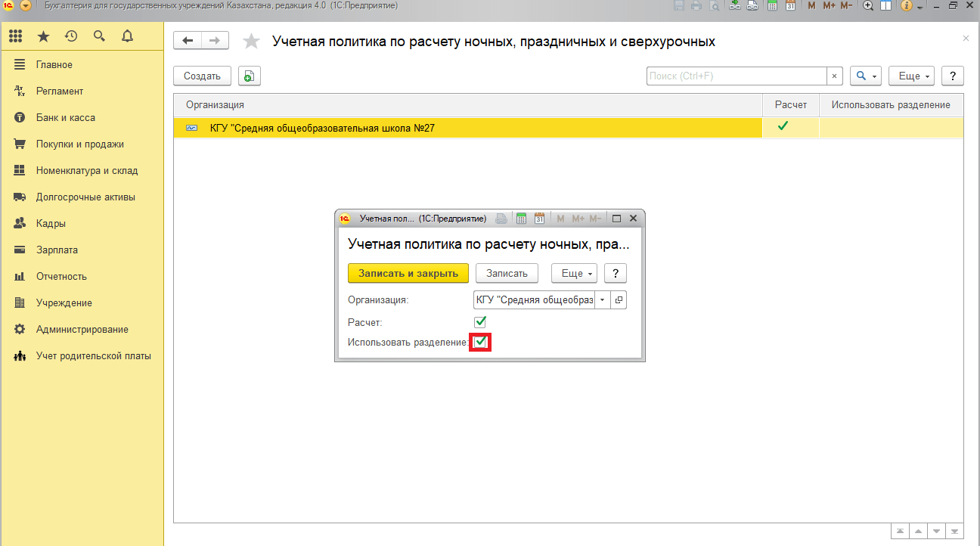Add the list page to favorites via the gray star
The image size is (980, 546).
coord(252,42)
